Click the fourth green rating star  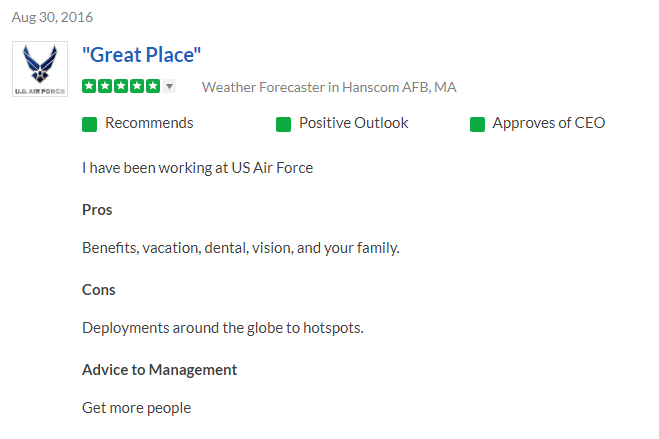(136, 86)
